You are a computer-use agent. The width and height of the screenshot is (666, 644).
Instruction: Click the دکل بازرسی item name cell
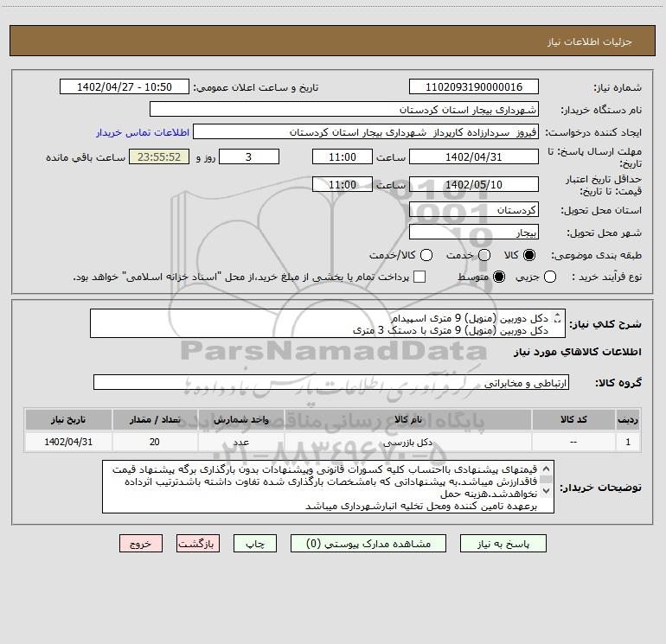point(407,442)
